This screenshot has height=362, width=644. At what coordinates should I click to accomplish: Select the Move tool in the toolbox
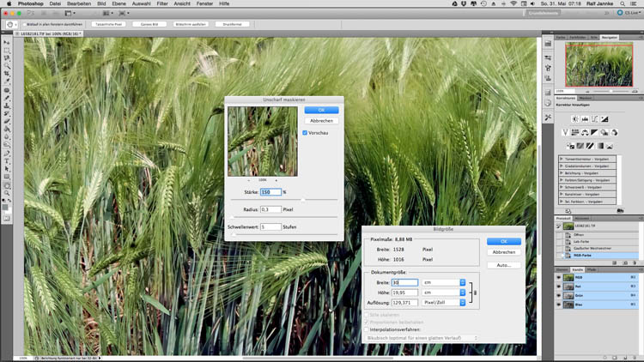(x=7, y=42)
